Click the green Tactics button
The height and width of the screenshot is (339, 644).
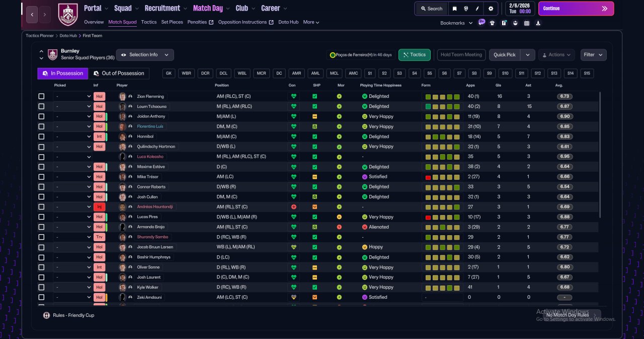[x=414, y=55]
